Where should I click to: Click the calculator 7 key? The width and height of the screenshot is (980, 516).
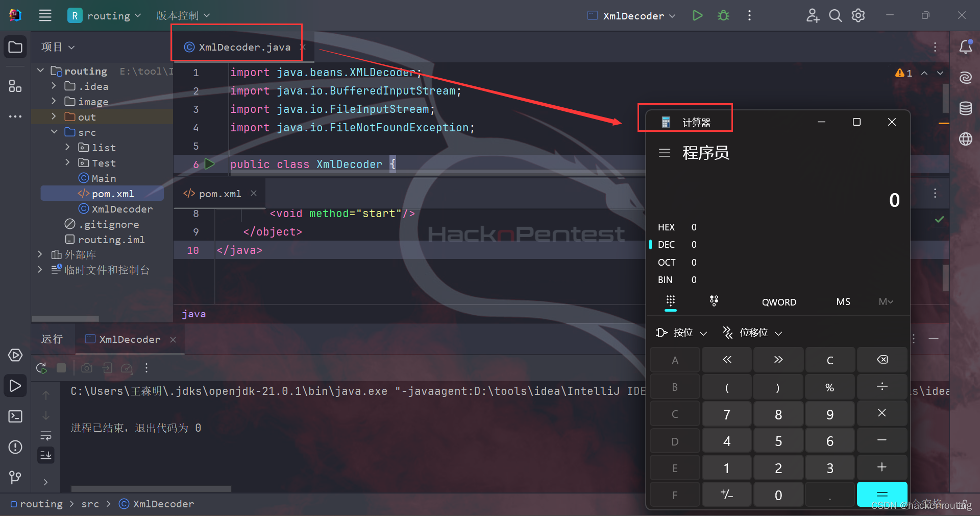(727, 414)
